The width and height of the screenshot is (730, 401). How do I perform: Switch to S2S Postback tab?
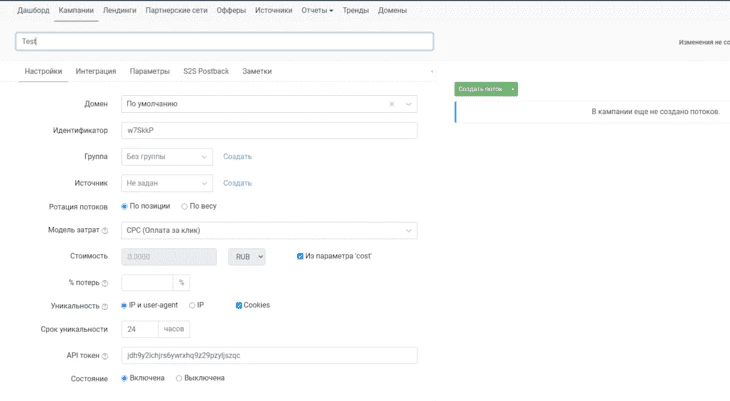pos(206,71)
